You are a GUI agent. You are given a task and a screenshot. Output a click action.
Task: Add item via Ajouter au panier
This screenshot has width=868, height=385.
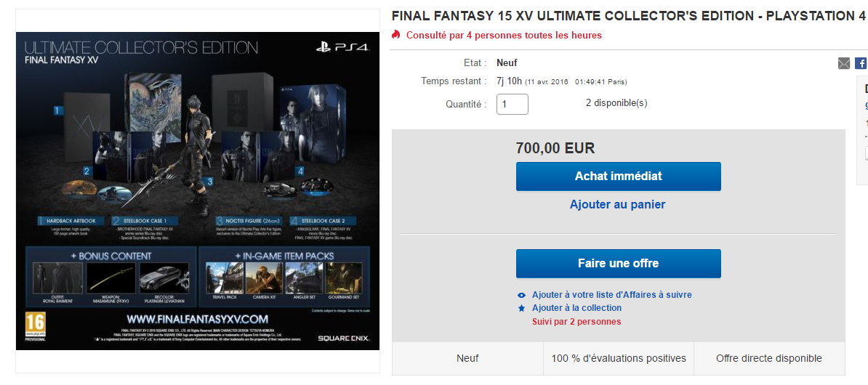click(617, 205)
